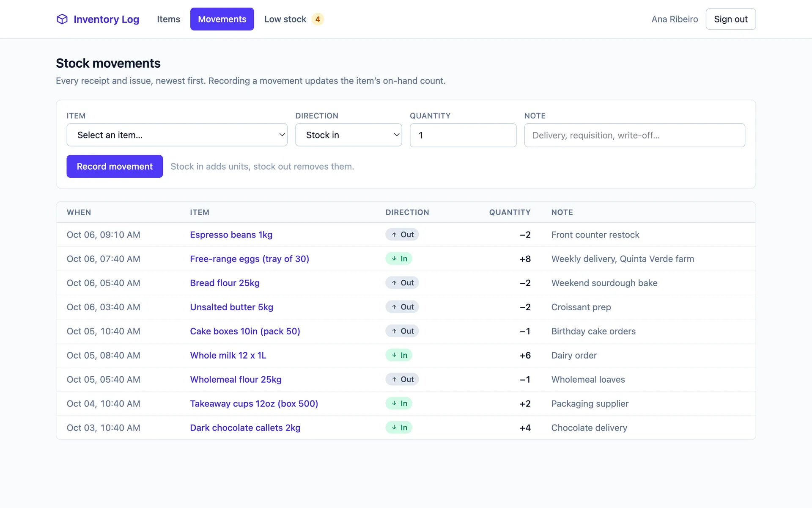Go to the Items tab

click(168, 19)
